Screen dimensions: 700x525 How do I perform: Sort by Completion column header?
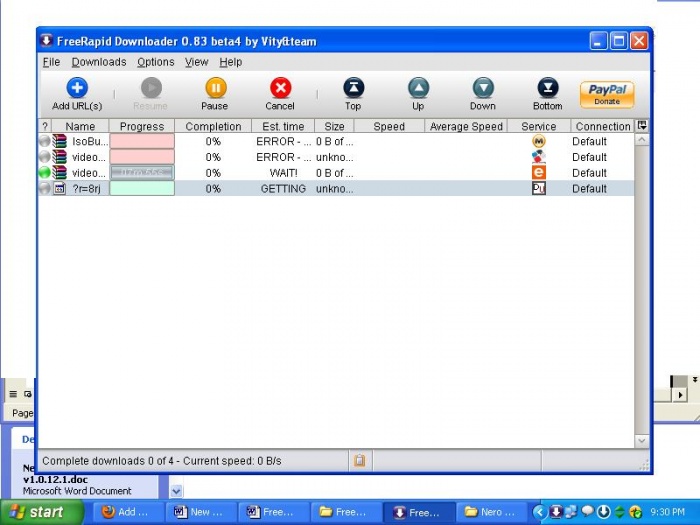213,126
